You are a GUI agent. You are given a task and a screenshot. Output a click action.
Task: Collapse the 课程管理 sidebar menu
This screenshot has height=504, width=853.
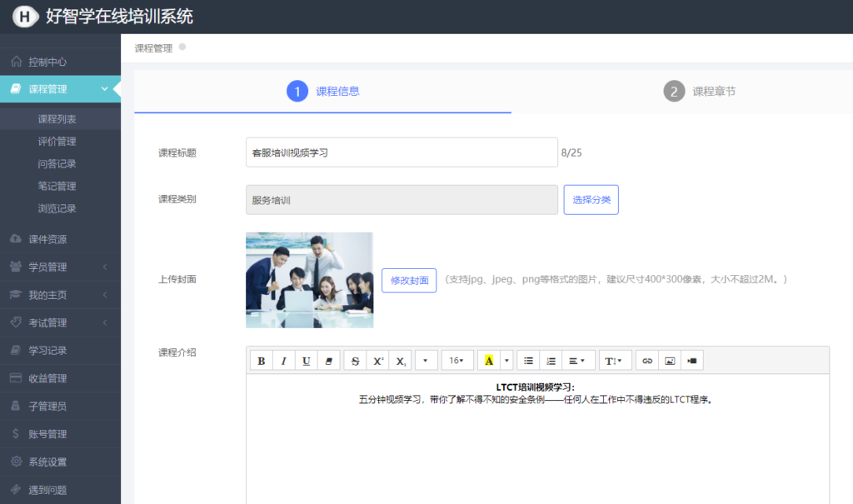click(x=60, y=88)
